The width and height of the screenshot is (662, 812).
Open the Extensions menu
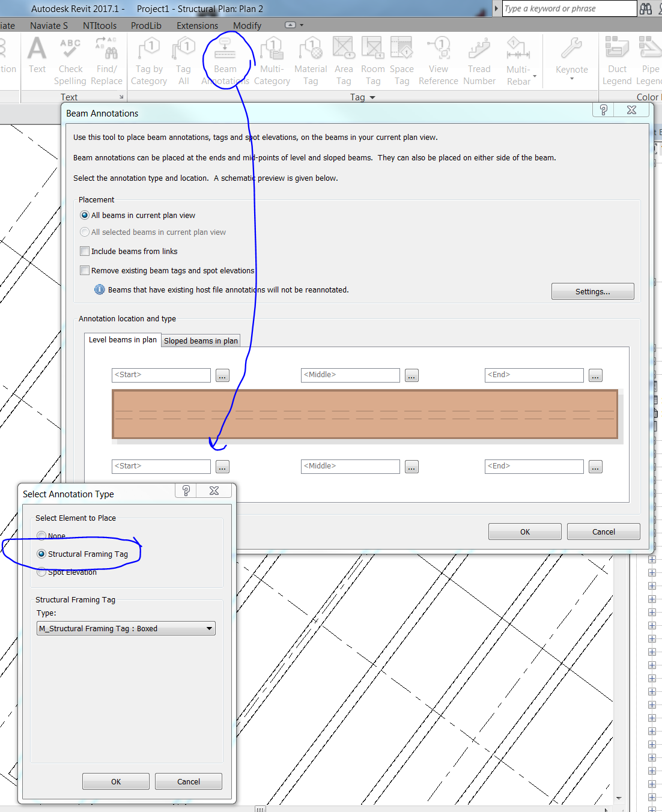point(197,25)
